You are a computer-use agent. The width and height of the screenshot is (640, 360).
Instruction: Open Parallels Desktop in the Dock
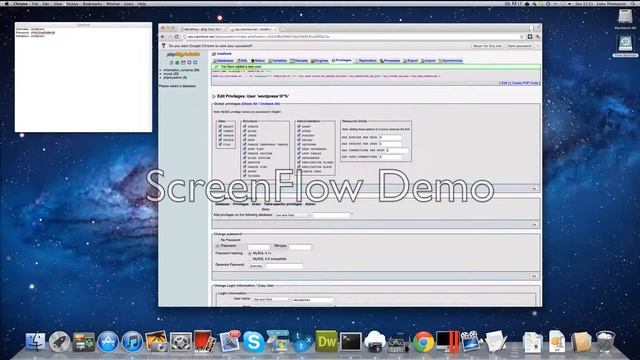447,341
